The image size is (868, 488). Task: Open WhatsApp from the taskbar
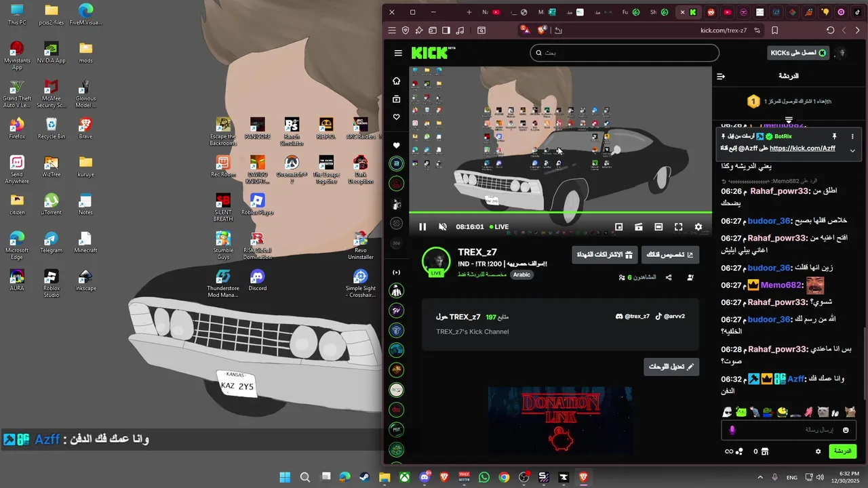click(484, 477)
